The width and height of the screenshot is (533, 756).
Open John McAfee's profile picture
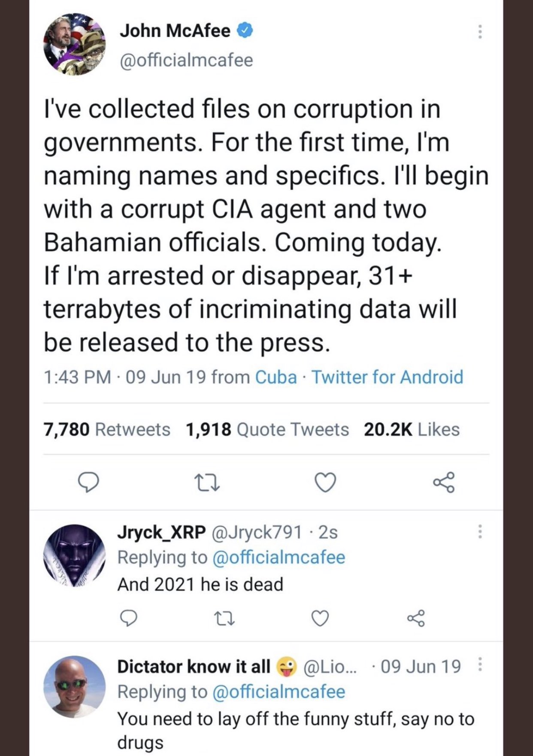tap(74, 44)
